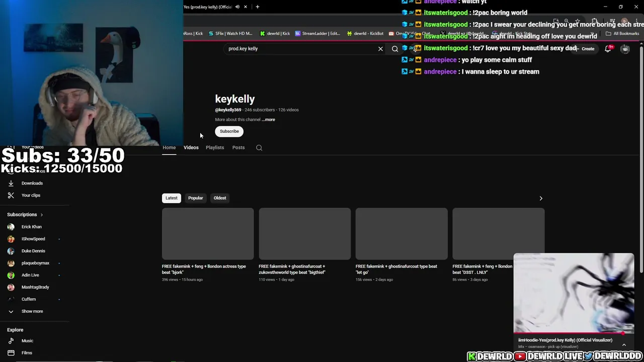Expand the Subscriptions section
Image resolution: width=644 pixels, height=362 pixels.
click(x=25, y=215)
